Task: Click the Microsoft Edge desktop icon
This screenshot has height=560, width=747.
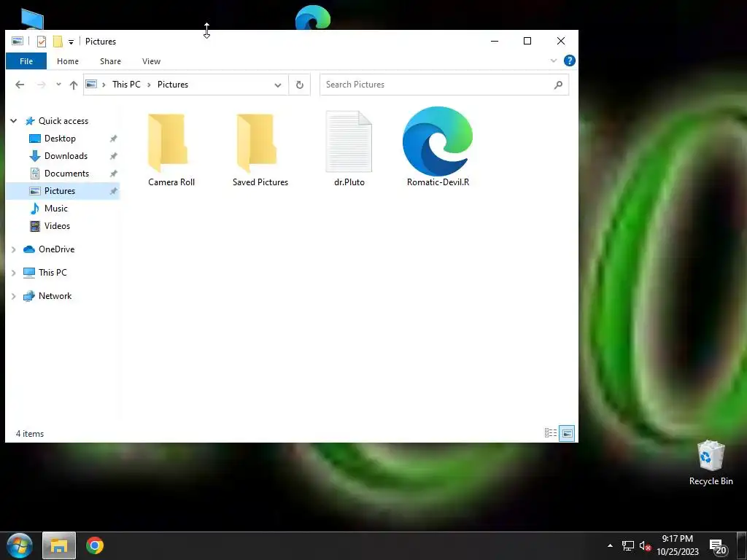Action: (x=312, y=17)
